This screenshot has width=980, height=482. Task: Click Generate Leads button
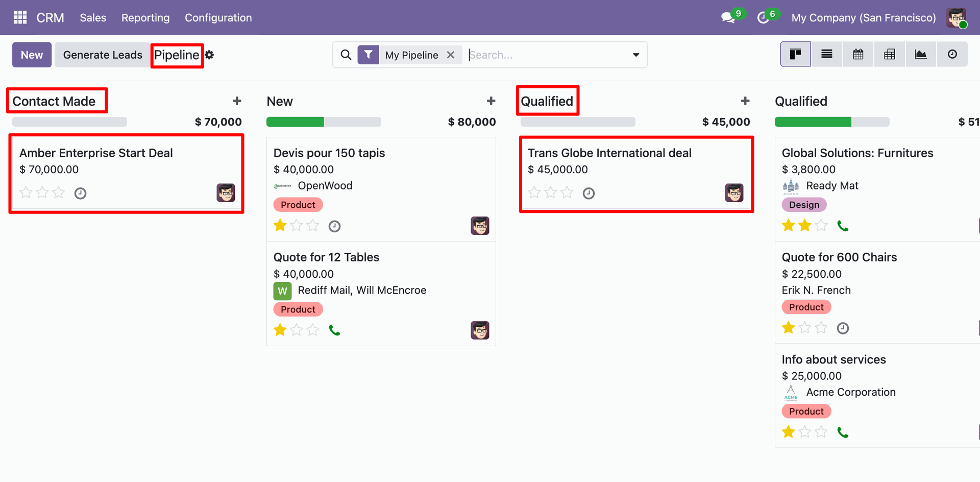(x=103, y=55)
